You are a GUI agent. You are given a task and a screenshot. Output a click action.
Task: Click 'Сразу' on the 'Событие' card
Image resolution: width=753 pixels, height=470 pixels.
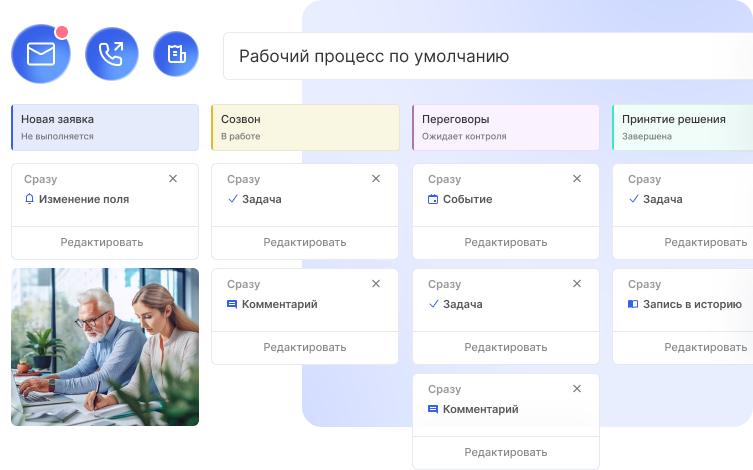[445, 179]
